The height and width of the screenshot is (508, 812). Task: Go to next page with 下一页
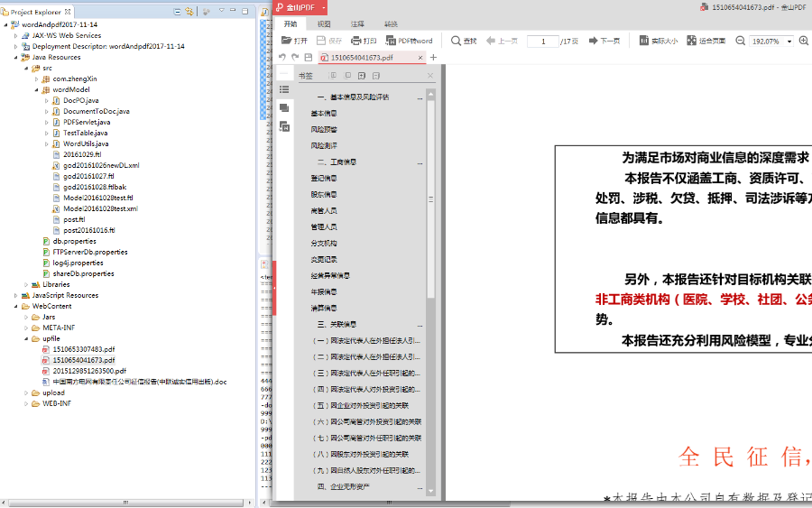tap(604, 41)
